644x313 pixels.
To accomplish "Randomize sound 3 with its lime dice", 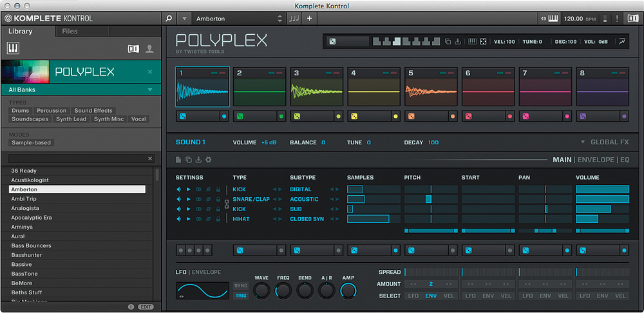I will click(x=297, y=117).
